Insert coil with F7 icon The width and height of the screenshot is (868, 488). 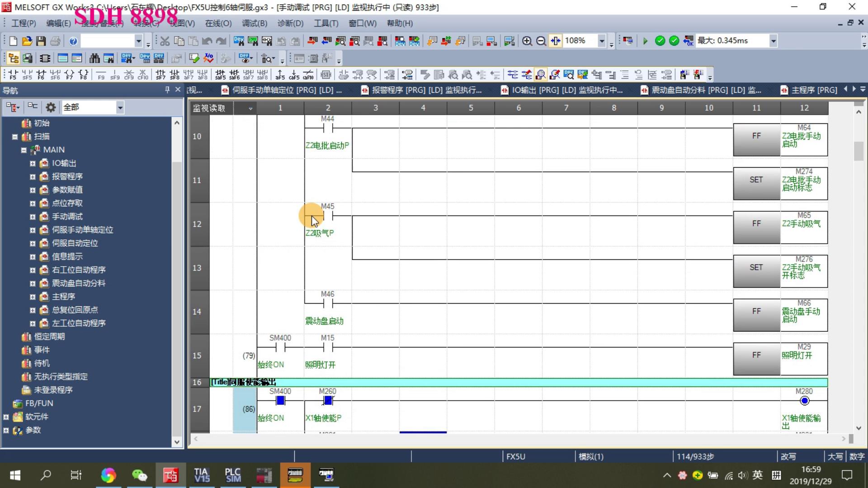[x=69, y=75]
